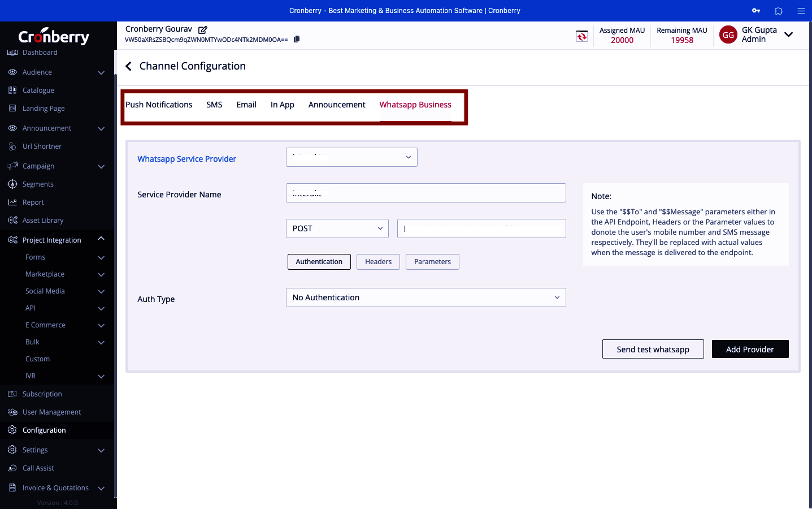This screenshot has width=812, height=509.
Task: Click the Invoice & Quotations icon
Action: click(12, 488)
